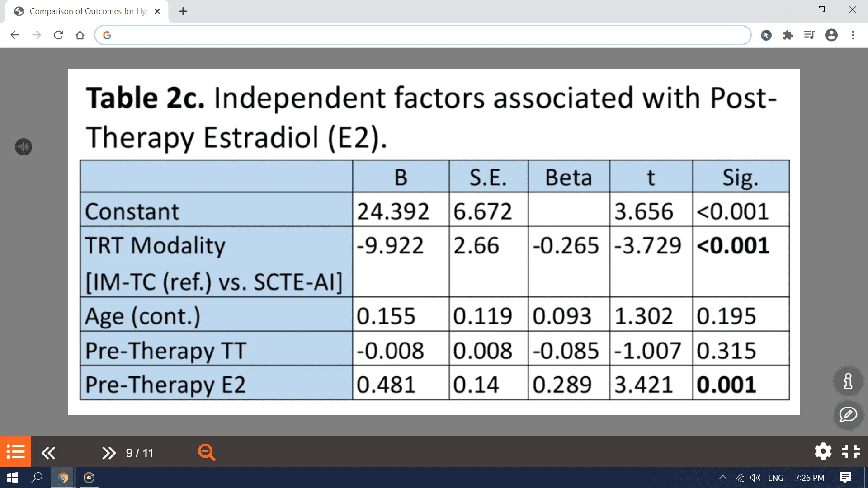Click the audio waveform floating button
This screenshot has height=488, width=868.
click(24, 146)
